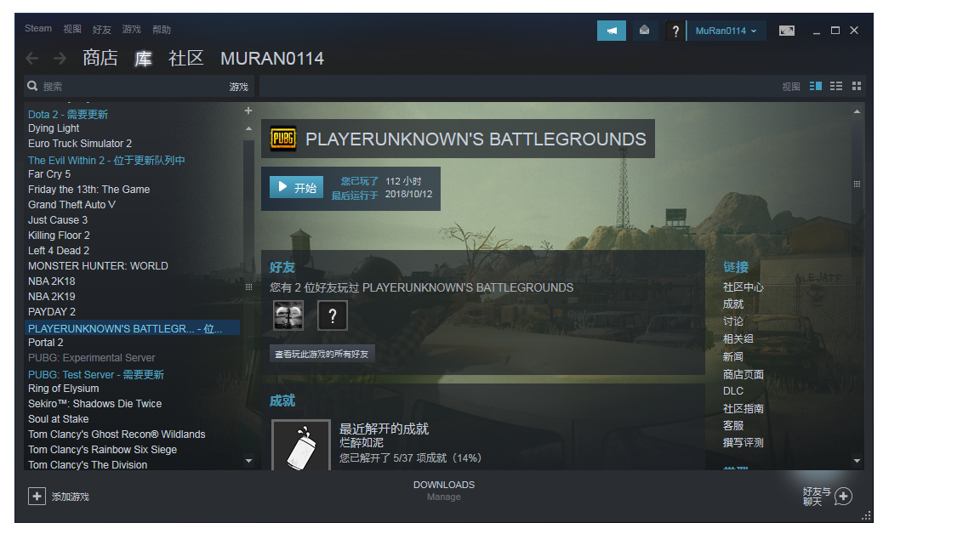Select Ring of Elysium
Image resolution: width=980 pixels, height=551 pixels.
[63, 388]
